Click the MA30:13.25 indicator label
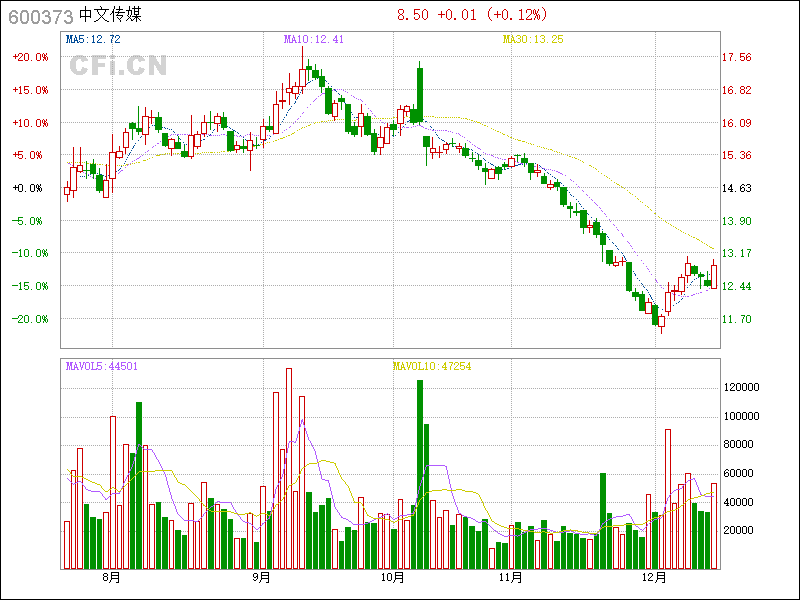Screen dimensions: 800x600 pos(533,40)
